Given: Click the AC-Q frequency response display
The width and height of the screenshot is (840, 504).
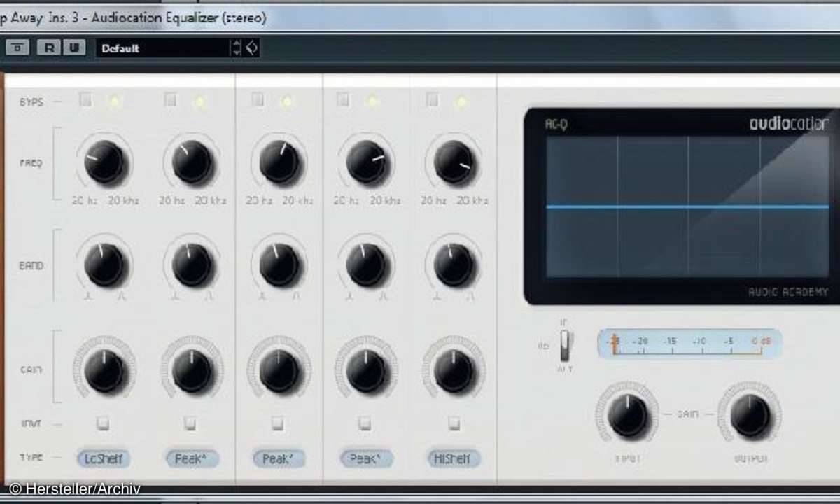Looking at the screenshot, I should pyautogui.click(x=687, y=206).
